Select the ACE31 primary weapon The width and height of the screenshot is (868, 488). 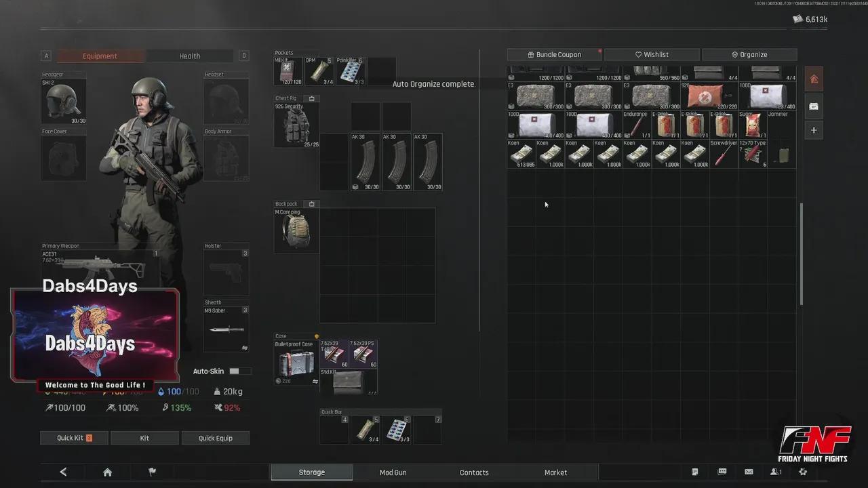point(100,268)
